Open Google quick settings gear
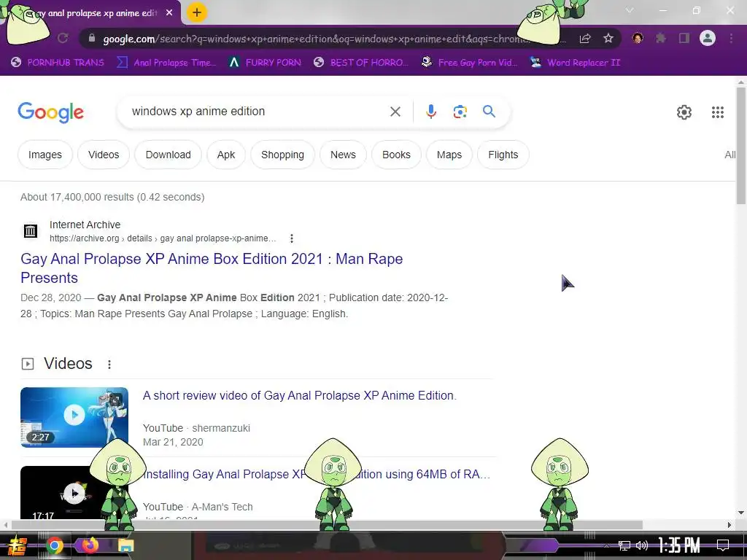The height and width of the screenshot is (560, 747). tap(684, 112)
